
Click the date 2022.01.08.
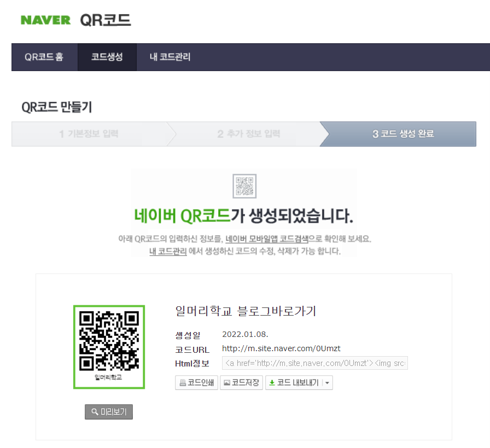point(245,335)
